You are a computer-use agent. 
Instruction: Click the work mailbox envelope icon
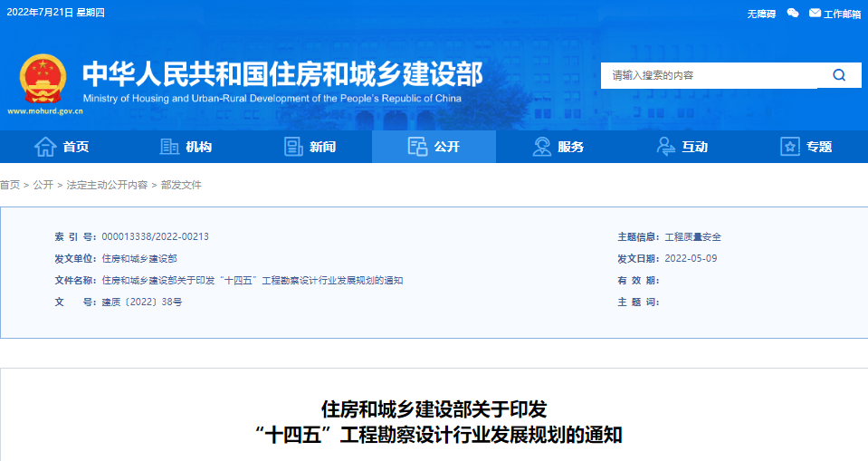click(815, 13)
